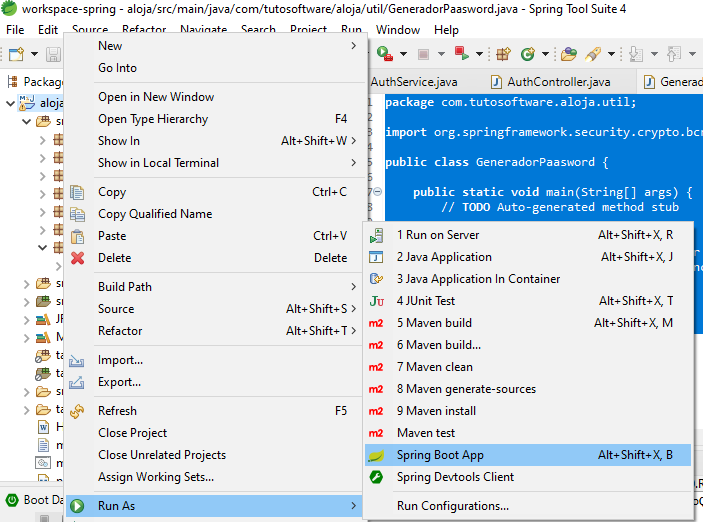703x522 pixels.
Task: Toggle the main method fold marker
Action: click(378, 192)
